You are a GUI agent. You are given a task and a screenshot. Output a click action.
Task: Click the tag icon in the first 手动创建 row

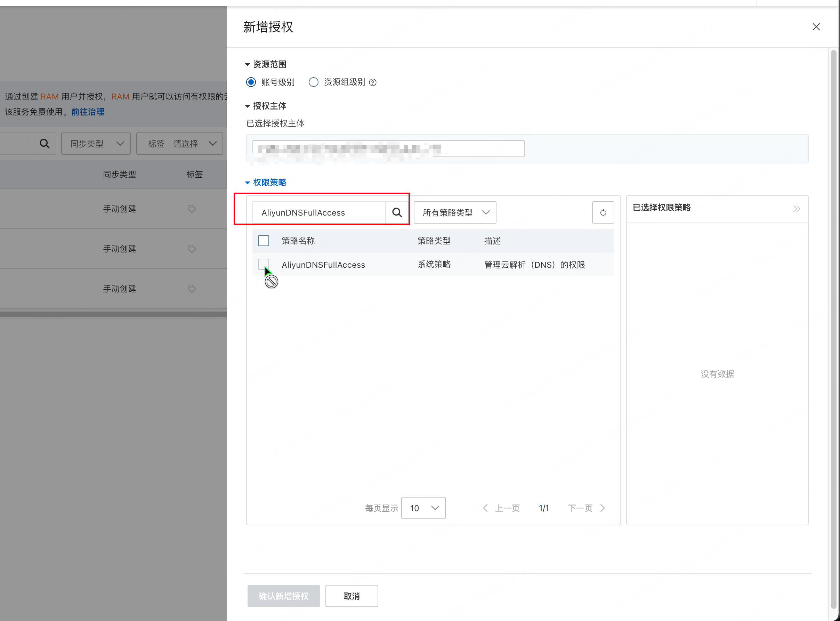(x=192, y=209)
